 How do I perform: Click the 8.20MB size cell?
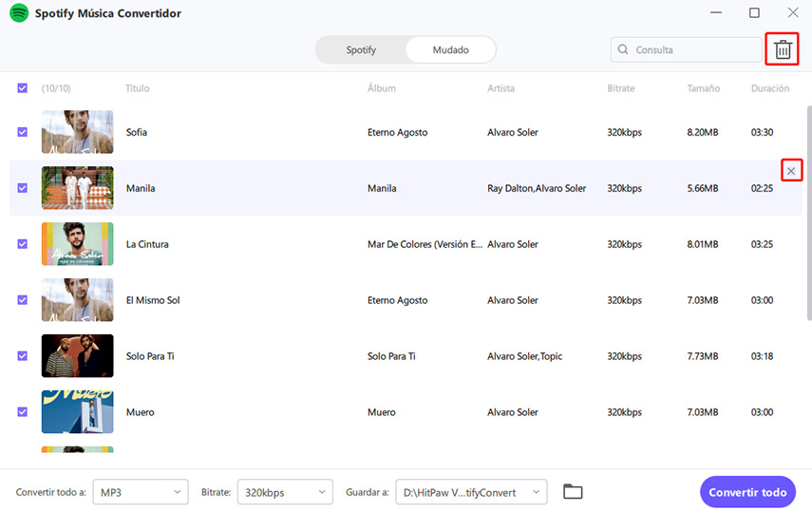pos(703,132)
